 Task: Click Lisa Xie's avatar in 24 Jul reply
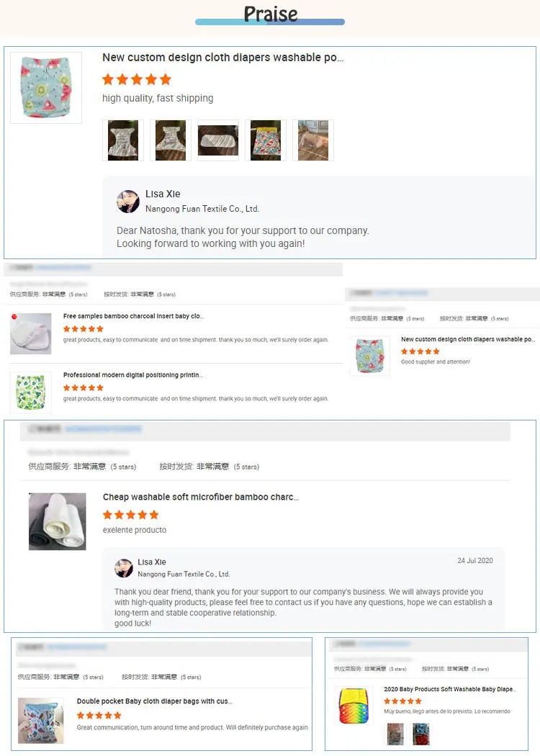pos(124,568)
